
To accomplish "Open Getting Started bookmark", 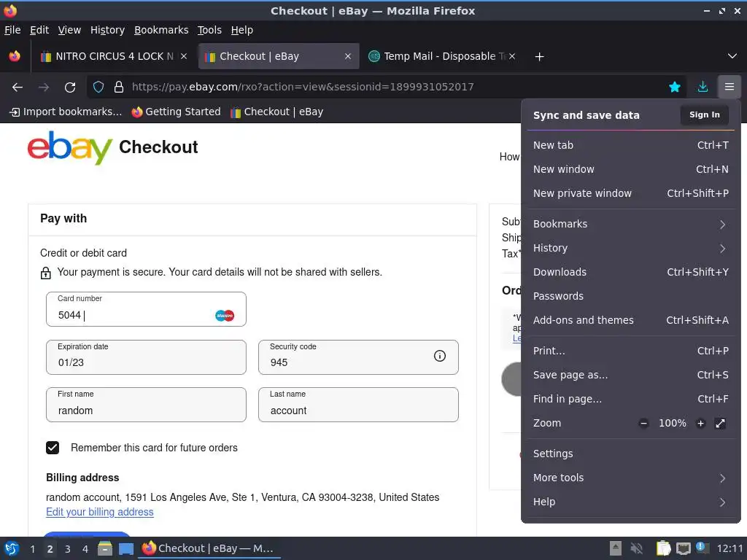I will [x=177, y=112].
